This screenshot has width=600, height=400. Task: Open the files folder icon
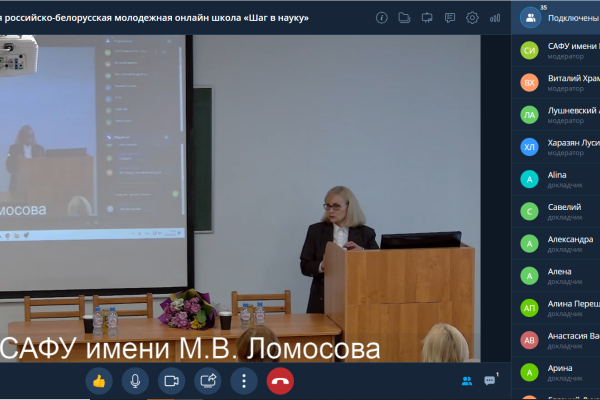404,17
